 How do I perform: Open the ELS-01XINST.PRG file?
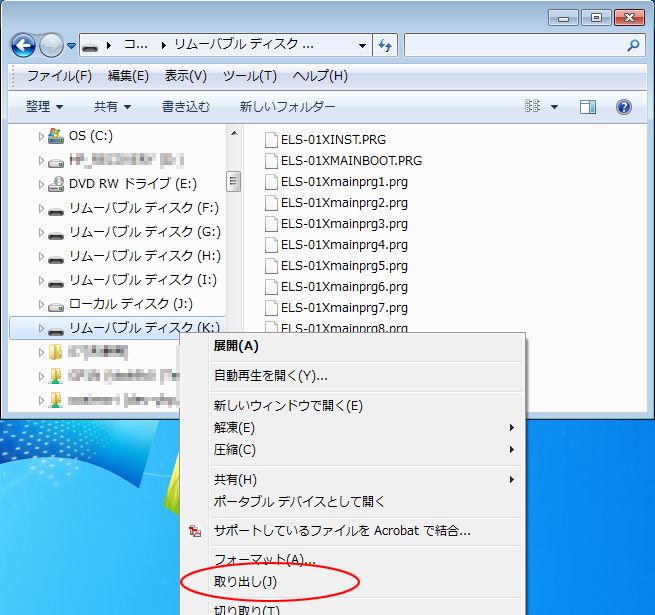coord(333,140)
